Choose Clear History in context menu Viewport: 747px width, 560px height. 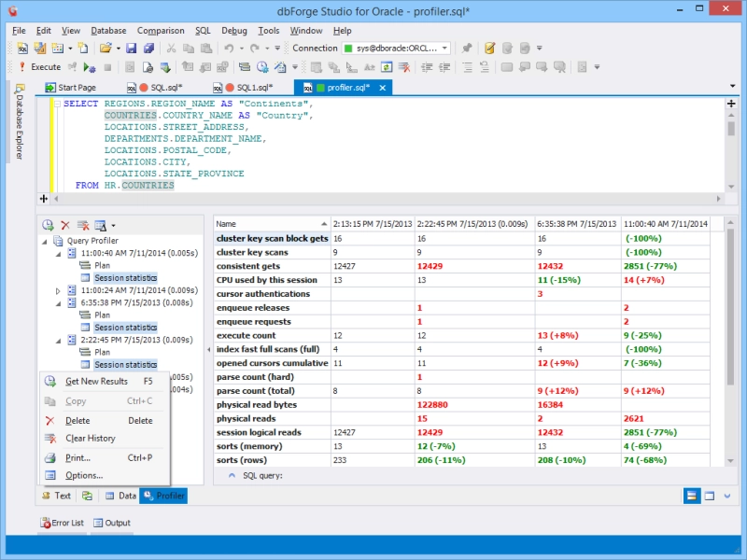click(x=105, y=438)
